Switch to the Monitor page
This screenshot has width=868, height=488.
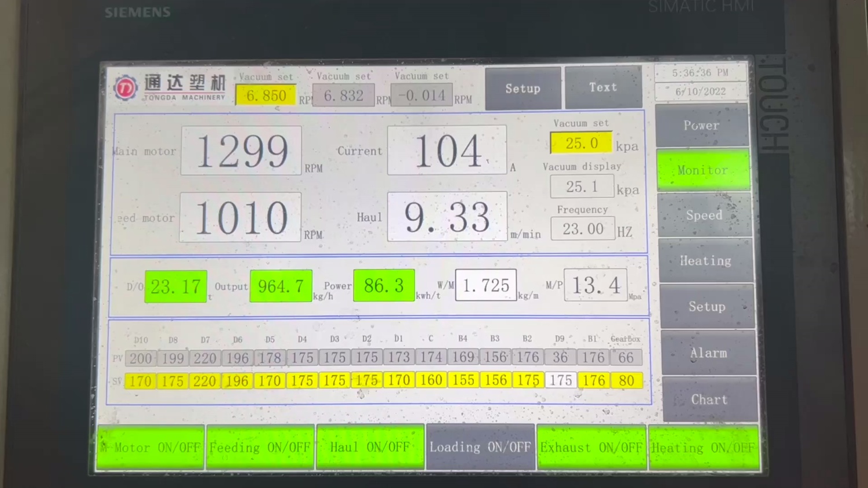(703, 170)
